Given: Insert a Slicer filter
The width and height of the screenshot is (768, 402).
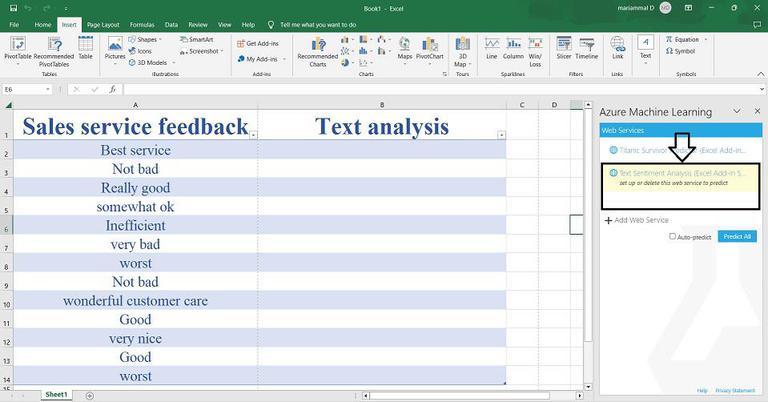Looking at the screenshot, I should tap(564, 48).
